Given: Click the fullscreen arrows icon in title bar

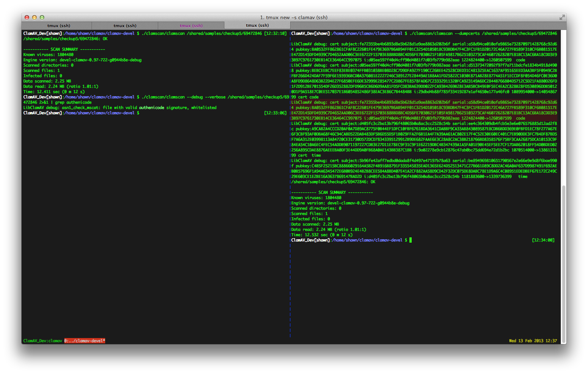Looking at the screenshot, I should click(x=562, y=17).
